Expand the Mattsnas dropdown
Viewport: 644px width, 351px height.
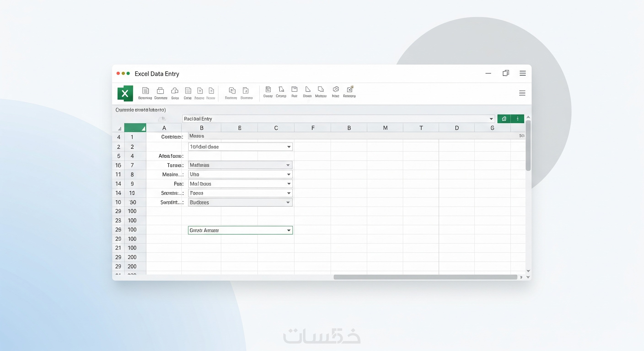288,165
